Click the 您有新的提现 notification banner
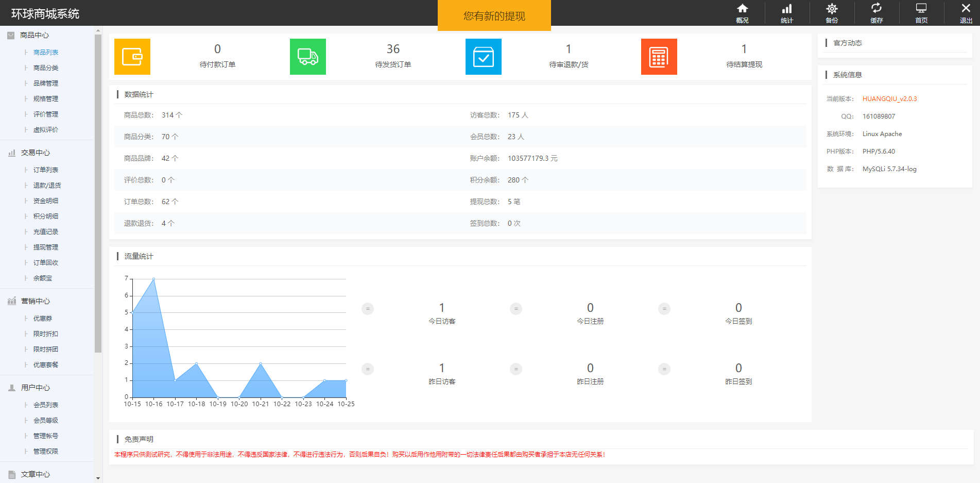Screen dimensions: 980x483 [x=494, y=15]
